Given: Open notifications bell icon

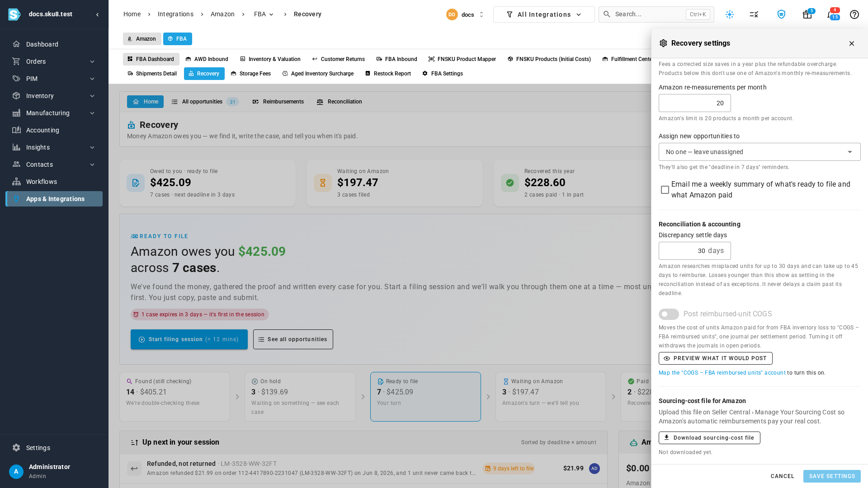Looking at the screenshot, I should tap(831, 14).
